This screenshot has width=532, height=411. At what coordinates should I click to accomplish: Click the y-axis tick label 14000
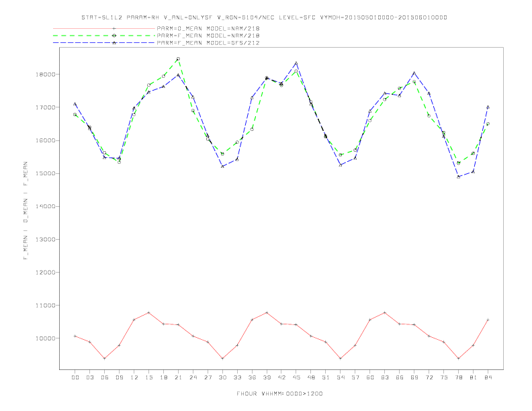coord(45,206)
